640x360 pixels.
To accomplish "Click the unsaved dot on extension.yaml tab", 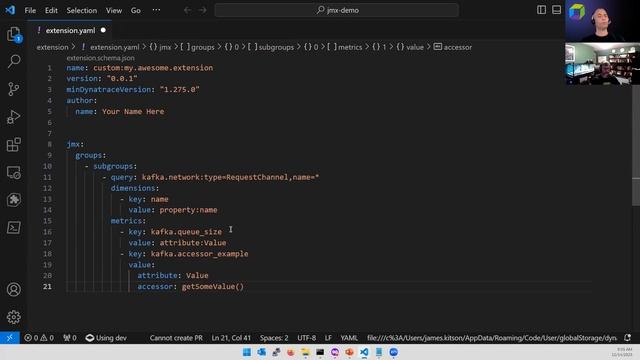I will tap(103, 30).
